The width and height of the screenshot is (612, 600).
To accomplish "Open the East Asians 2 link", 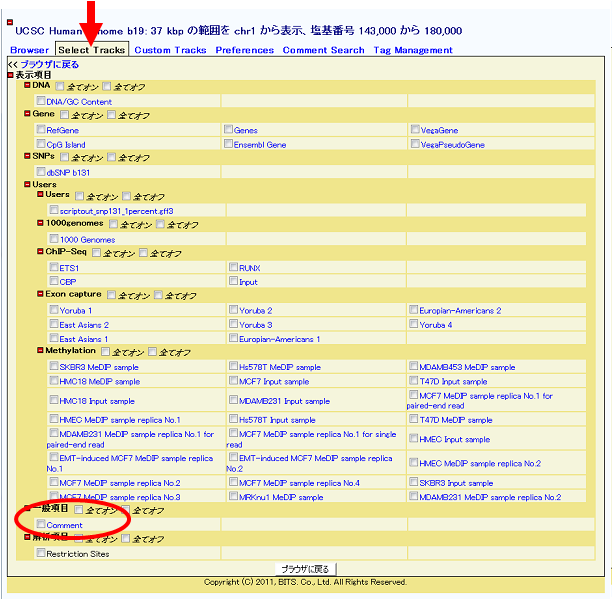I will click(x=84, y=325).
